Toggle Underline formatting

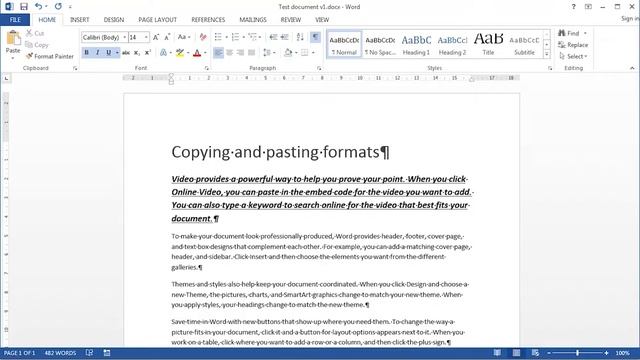[108, 53]
